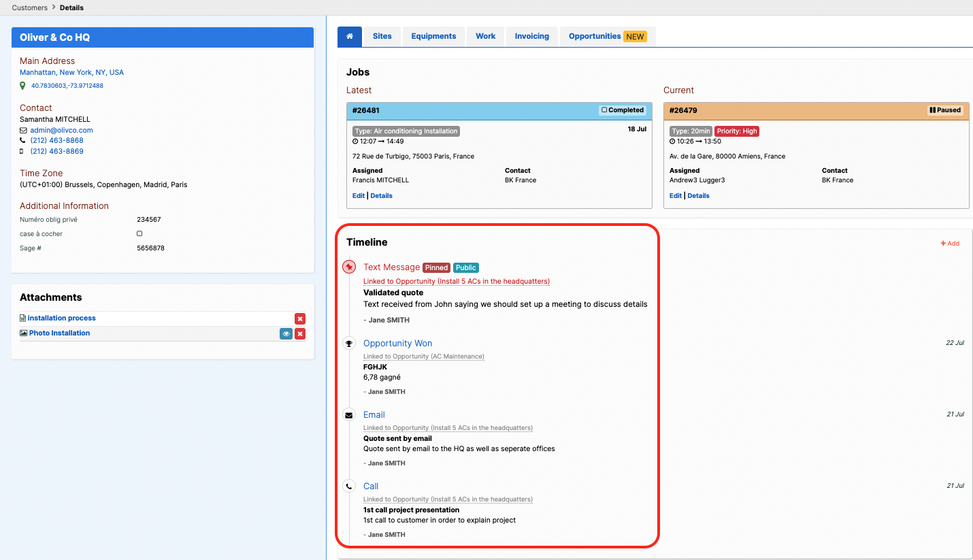Viewport: 973px width, 560px height.
Task: Open the Home tab icon
Action: point(349,37)
